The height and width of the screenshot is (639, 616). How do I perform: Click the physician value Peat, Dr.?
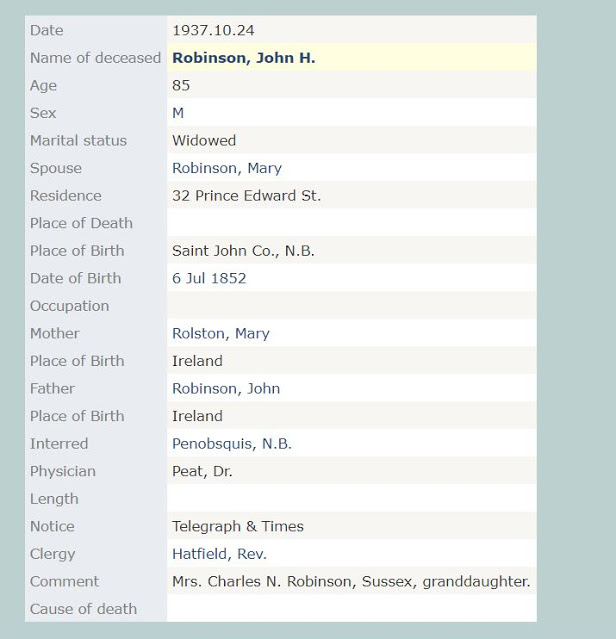click(x=202, y=471)
